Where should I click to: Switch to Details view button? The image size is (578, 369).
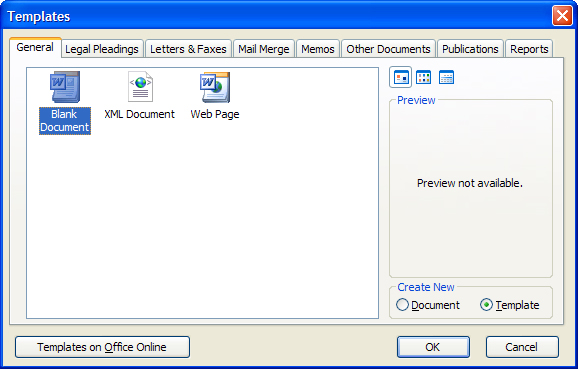[446, 77]
